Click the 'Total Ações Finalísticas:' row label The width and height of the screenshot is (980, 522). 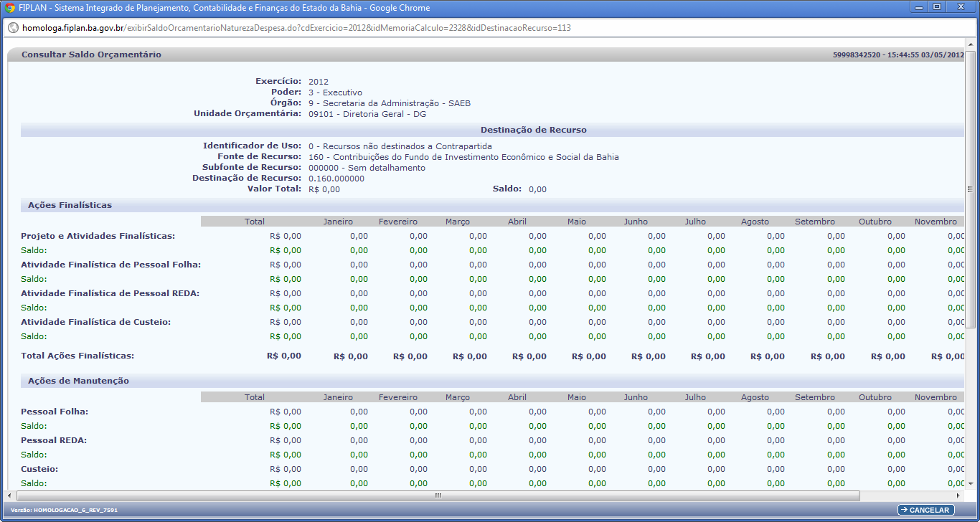pyautogui.click(x=77, y=355)
